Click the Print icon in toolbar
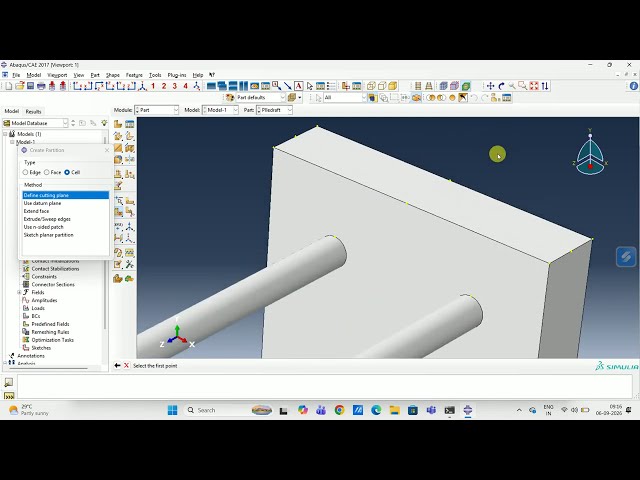The width and height of the screenshot is (640, 480). click(x=41, y=86)
